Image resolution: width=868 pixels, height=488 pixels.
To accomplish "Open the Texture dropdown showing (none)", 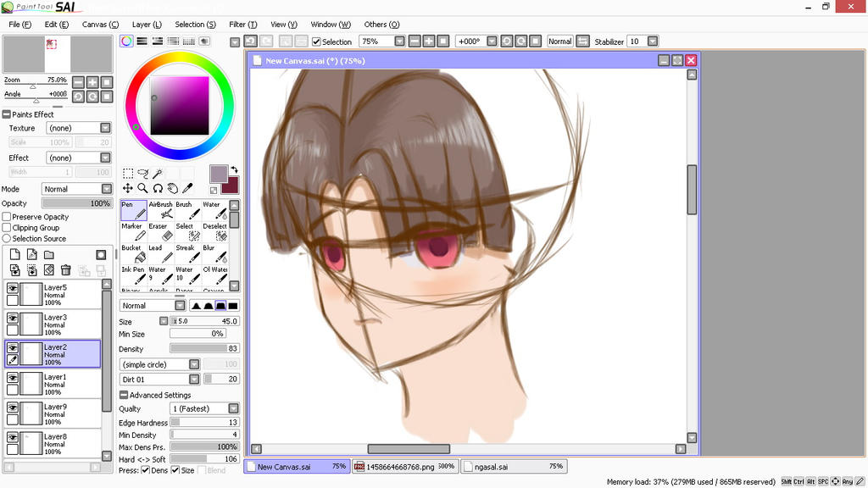I will point(79,127).
